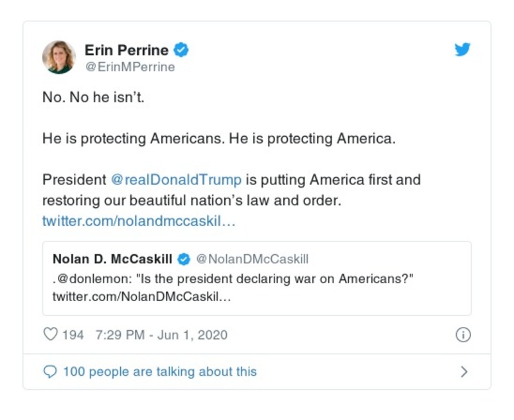
Task: Click the heart like icon
Action: coord(50,335)
